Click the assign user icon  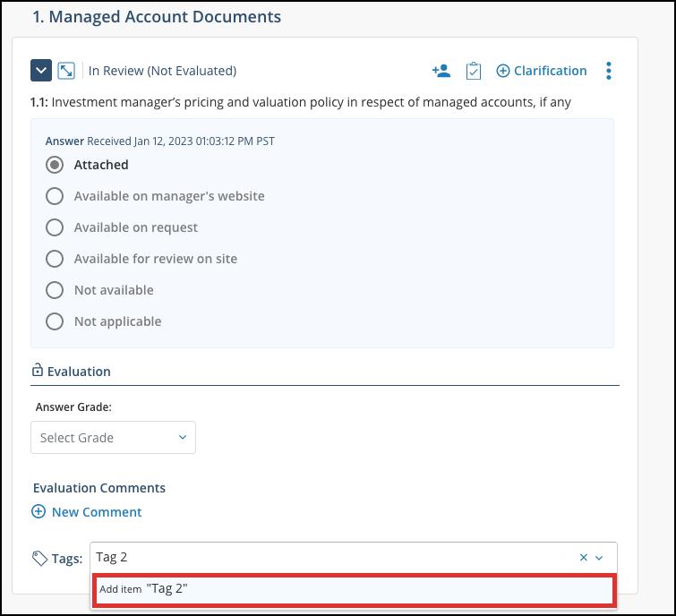point(441,71)
